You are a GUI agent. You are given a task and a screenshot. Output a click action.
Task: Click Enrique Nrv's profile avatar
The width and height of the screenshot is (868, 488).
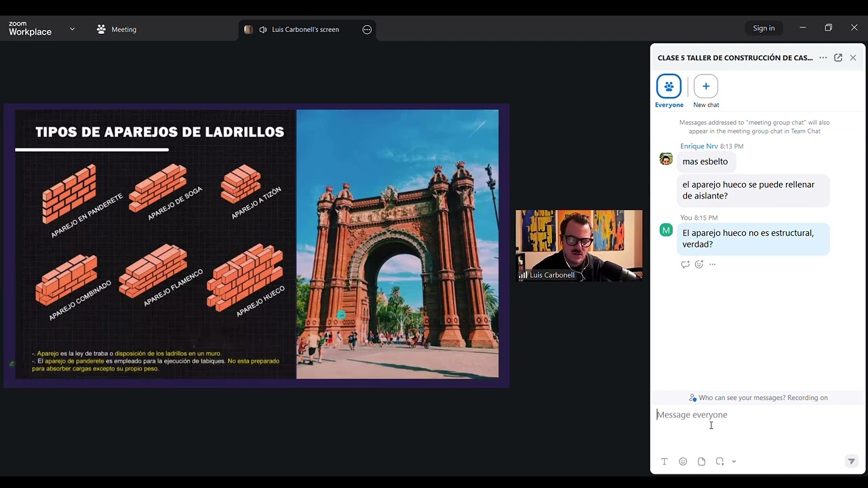click(666, 159)
